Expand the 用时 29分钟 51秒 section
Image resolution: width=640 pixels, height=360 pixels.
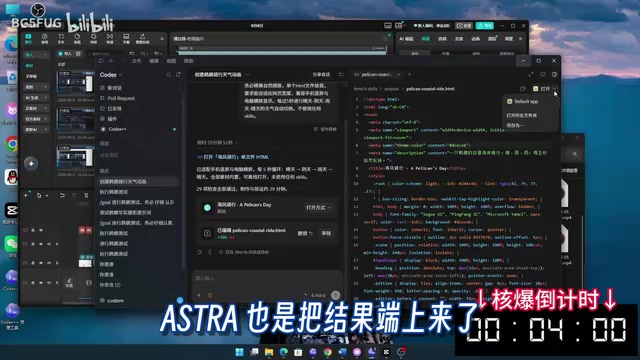pos(216,142)
